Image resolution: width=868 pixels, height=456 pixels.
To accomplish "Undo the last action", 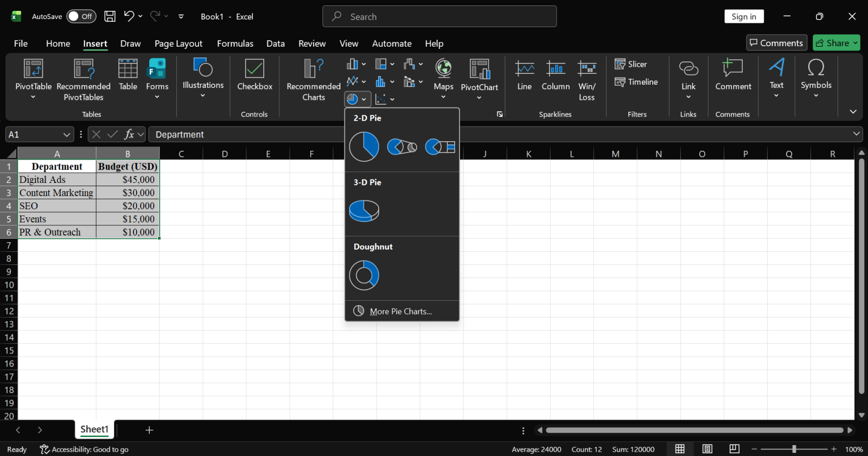I will 129,16.
